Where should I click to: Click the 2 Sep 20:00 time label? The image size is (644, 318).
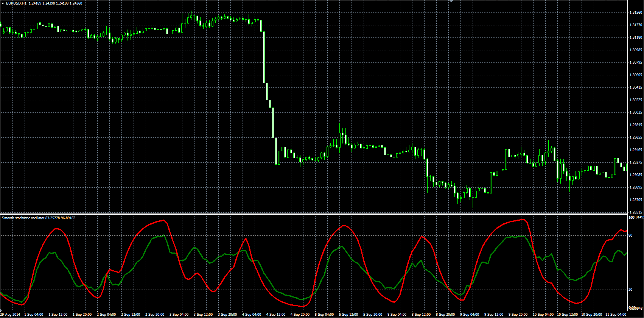click(155, 315)
